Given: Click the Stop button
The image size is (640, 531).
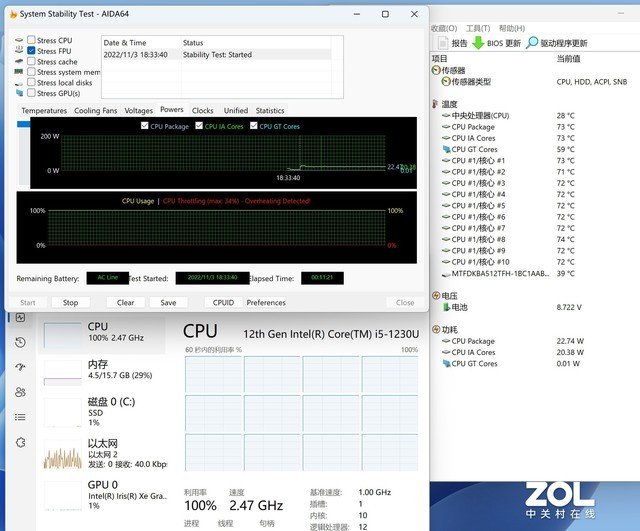Looking at the screenshot, I should pyautogui.click(x=70, y=302).
